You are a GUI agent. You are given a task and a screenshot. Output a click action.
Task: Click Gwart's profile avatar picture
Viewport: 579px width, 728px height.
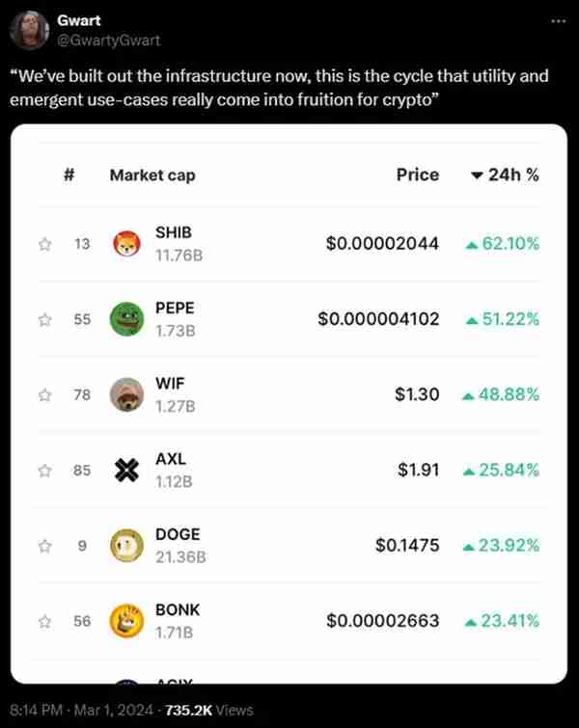[29, 30]
